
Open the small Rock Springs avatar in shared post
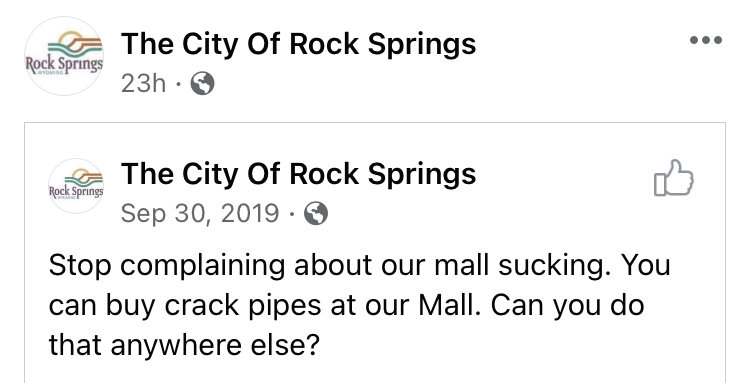[76, 186]
